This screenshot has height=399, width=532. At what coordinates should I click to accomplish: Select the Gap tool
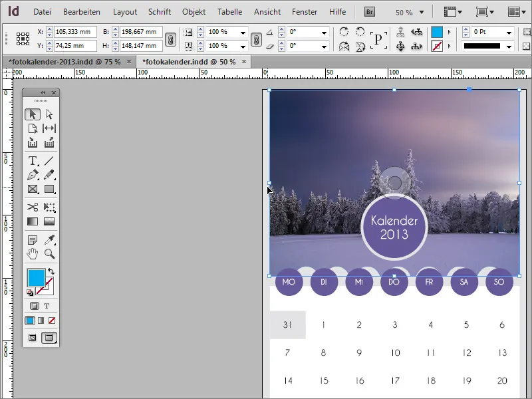49,128
